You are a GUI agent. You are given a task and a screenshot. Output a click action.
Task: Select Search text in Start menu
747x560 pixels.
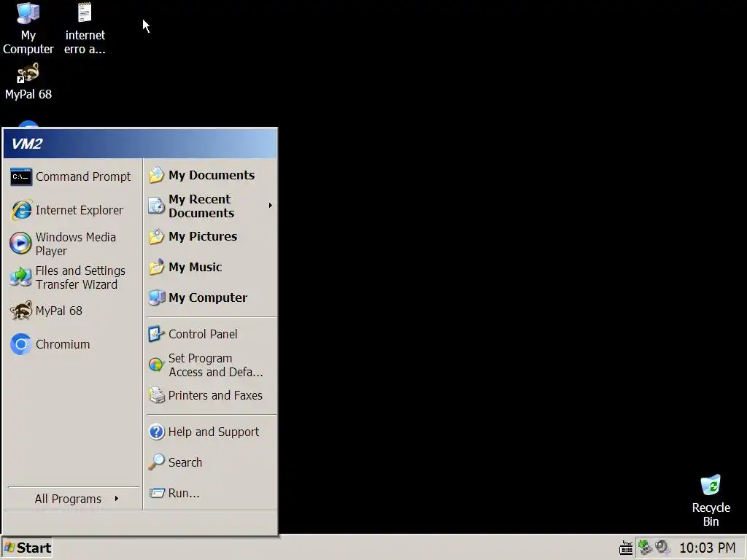[x=185, y=462]
